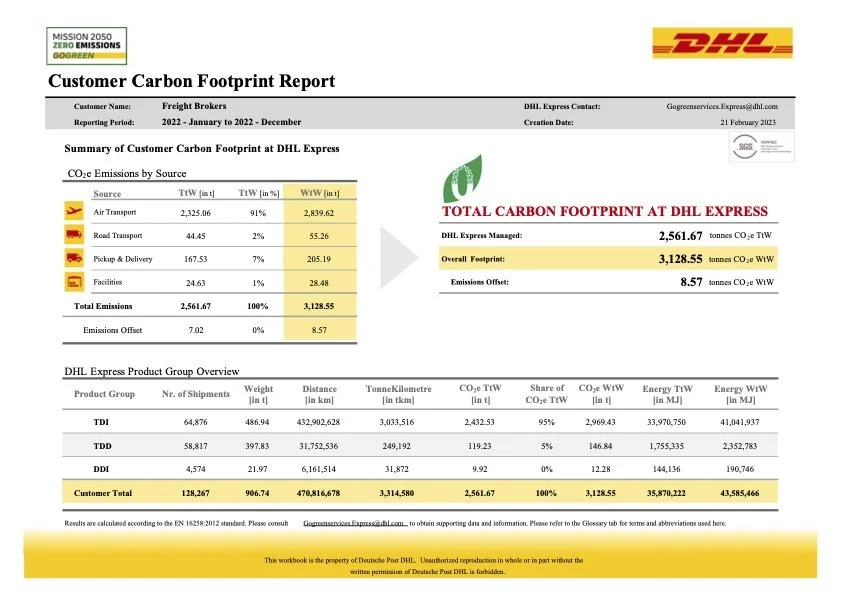
Task: Click reporting period 2022 - January to 2022 - December
Action: tap(231, 122)
